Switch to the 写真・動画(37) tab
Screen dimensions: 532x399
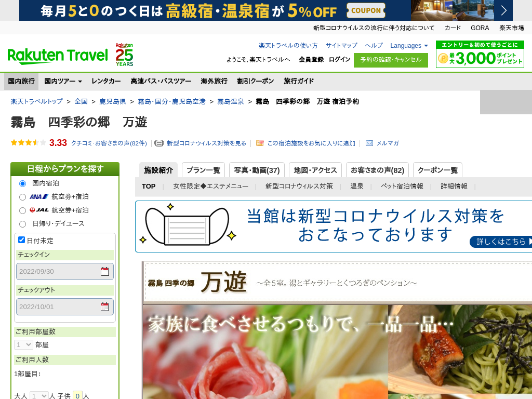[257, 170]
